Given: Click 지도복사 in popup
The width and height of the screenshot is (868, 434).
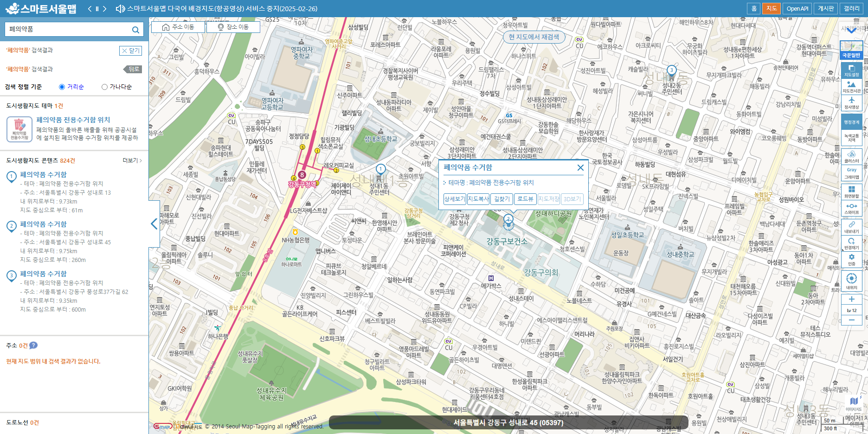Looking at the screenshot, I should point(478,199).
